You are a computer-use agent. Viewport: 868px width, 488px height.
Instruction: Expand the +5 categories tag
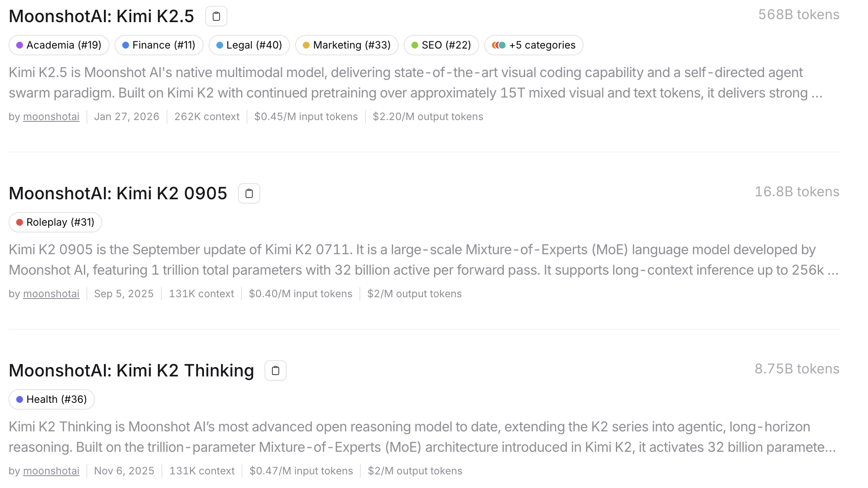pos(534,45)
